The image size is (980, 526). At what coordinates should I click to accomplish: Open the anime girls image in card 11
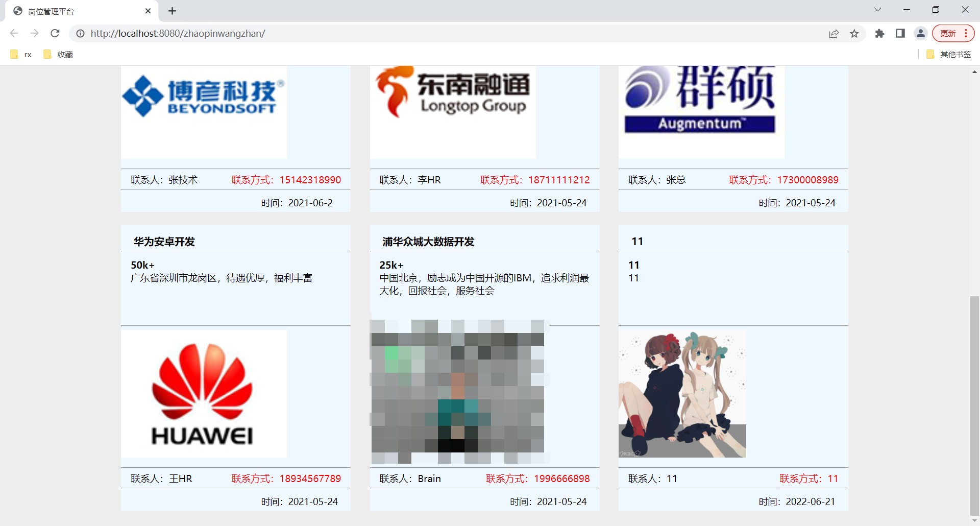(x=682, y=394)
